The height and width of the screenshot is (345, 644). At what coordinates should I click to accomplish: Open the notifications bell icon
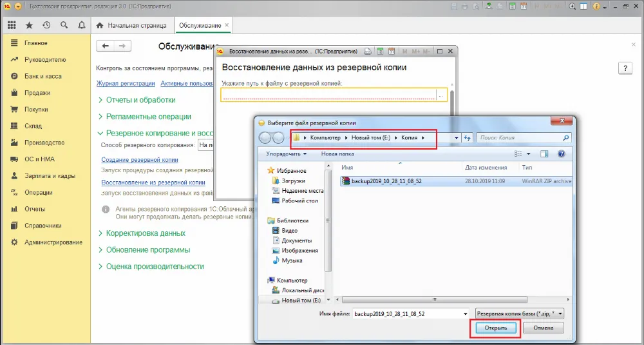click(81, 25)
